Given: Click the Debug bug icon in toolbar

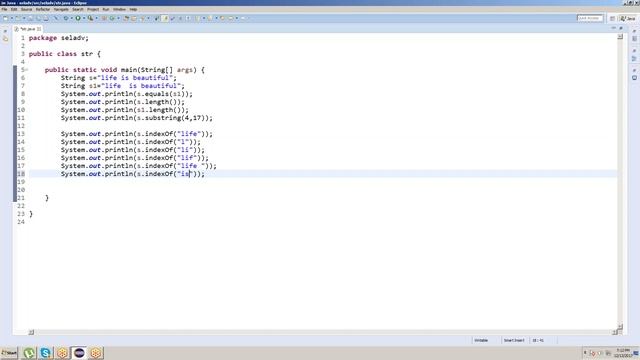Looking at the screenshot, I should (x=65, y=18).
